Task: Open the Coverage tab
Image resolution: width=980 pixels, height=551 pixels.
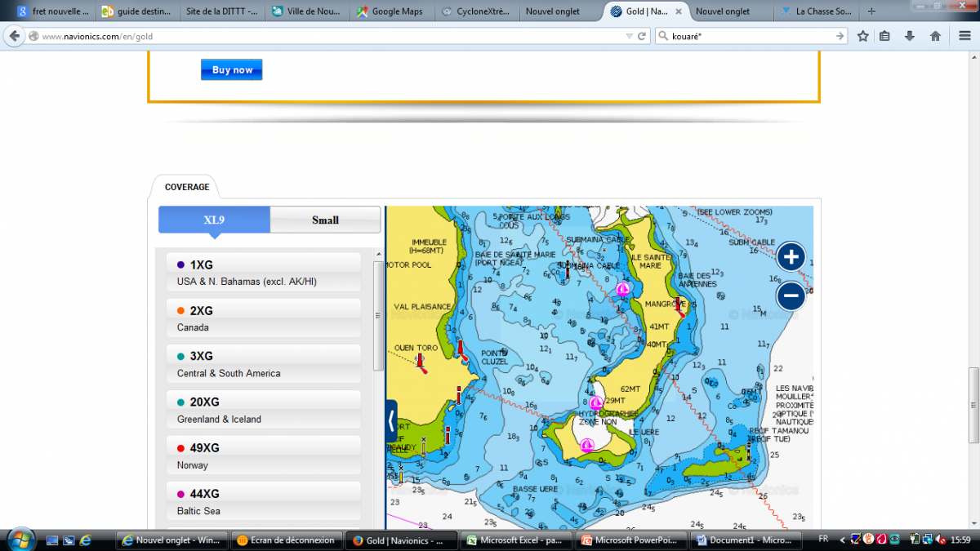Action: click(187, 187)
